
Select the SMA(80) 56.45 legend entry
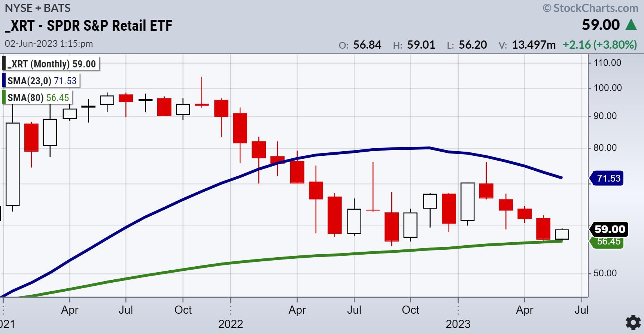pyautogui.click(x=38, y=98)
